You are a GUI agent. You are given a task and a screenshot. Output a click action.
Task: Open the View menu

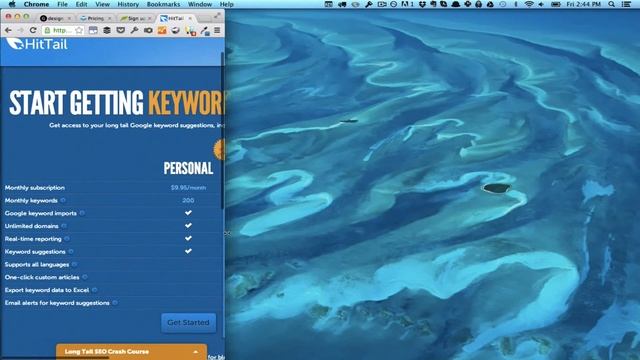(x=102, y=4)
